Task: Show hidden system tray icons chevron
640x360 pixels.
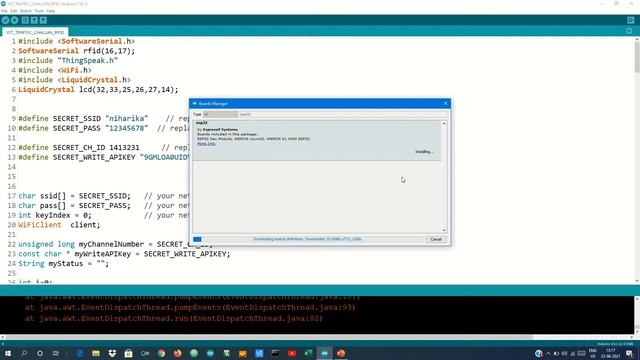Action: point(548,353)
